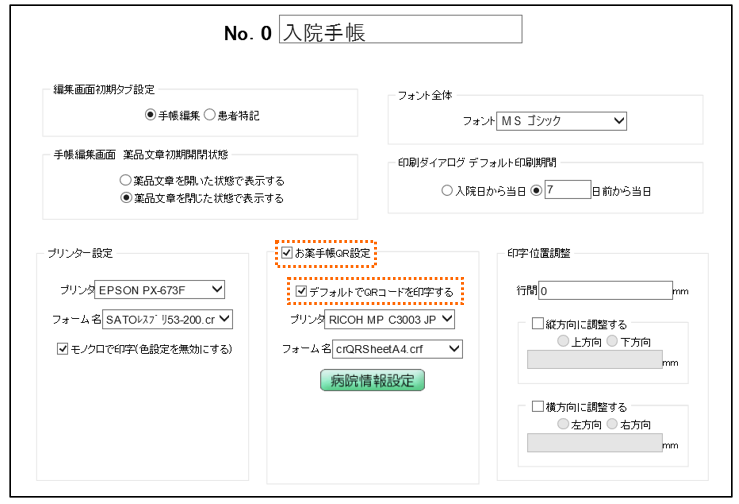The image size is (739, 504).
Task: Click the 入院手帳 title text field
Action: 400,32
